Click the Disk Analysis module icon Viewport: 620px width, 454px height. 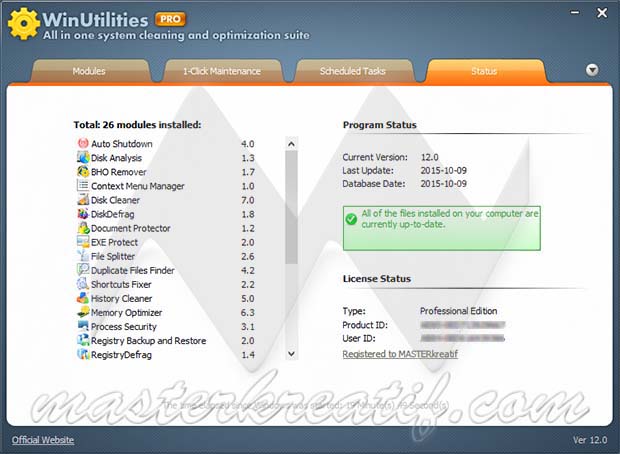tap(83, 157)
